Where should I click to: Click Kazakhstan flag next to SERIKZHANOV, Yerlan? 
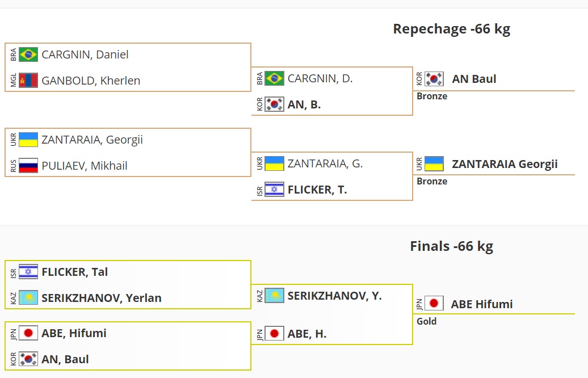pos(28,297)
